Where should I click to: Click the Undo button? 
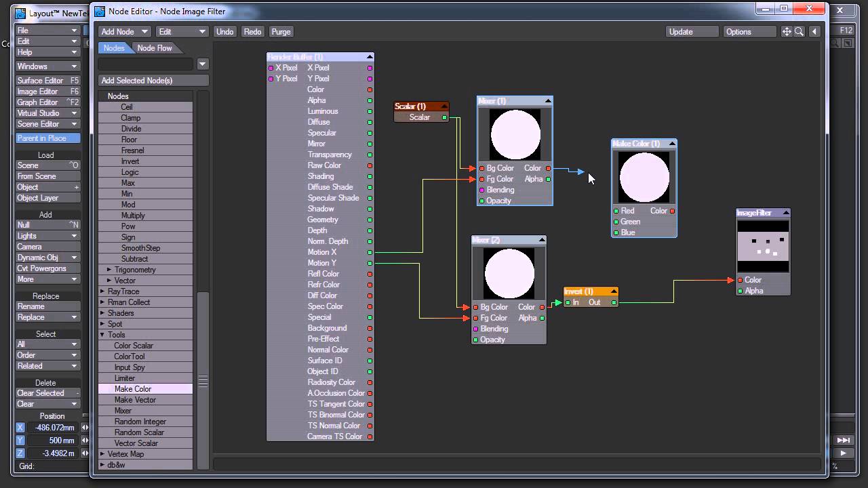click(x=225, y=32)
